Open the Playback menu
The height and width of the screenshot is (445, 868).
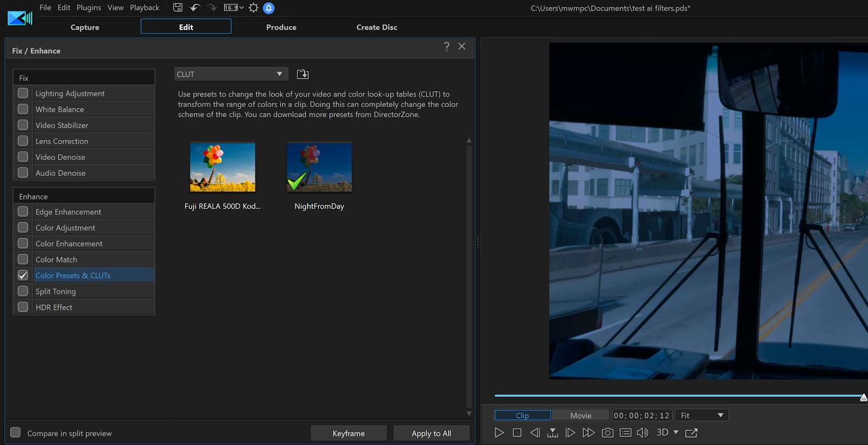(145, 8)
